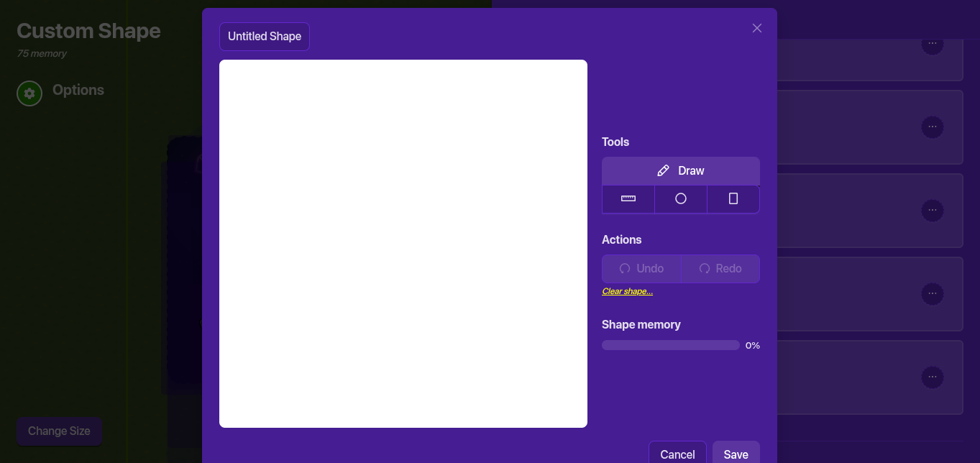Select the circle shape tool
The height and width of the screenshot is (463, 980).
pyautogui.click(x=680, y=199)
